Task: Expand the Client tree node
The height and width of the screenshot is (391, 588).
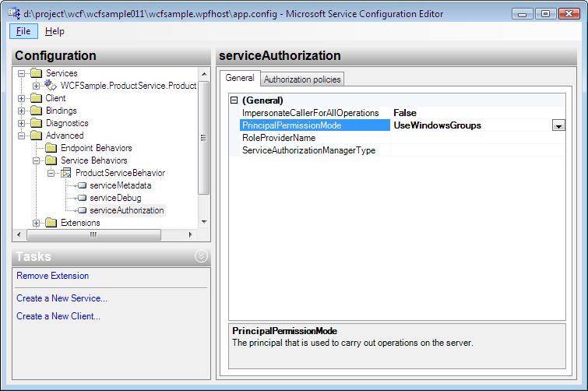Action: click(22, 98)
